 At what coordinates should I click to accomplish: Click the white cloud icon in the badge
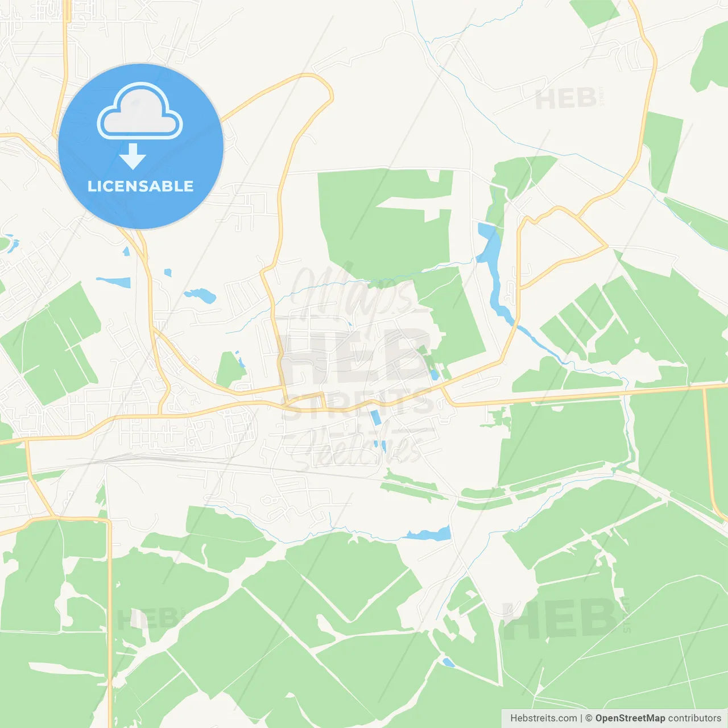[140, 111]
